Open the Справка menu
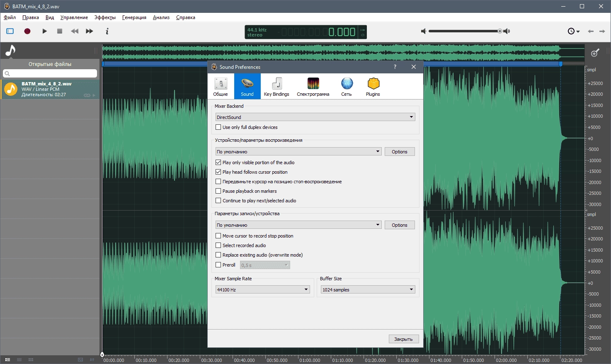The width and height of the screenshot is (611, 364). point(186,17)
